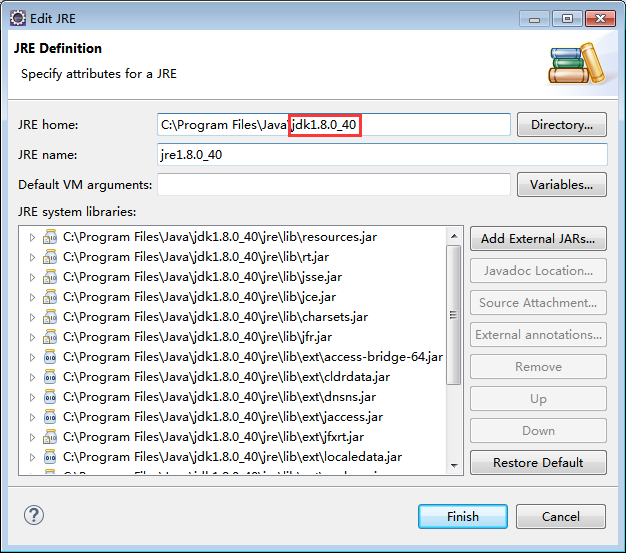Select the ext\cldrdata.jar path row

click(227, 377)
